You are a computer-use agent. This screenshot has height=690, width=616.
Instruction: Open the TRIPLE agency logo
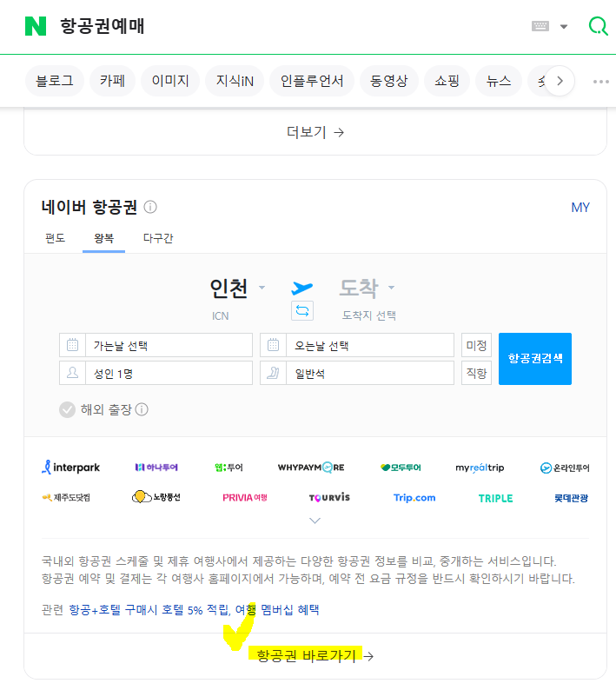[496, 498]
